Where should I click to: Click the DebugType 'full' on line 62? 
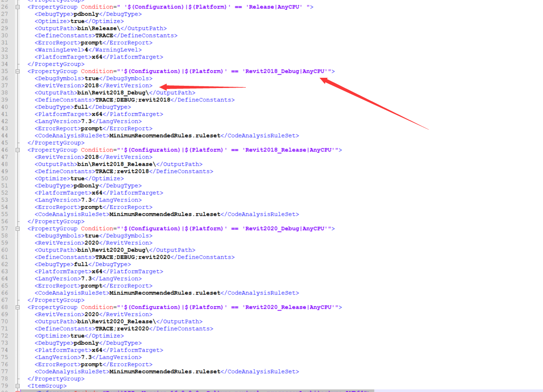81,265
